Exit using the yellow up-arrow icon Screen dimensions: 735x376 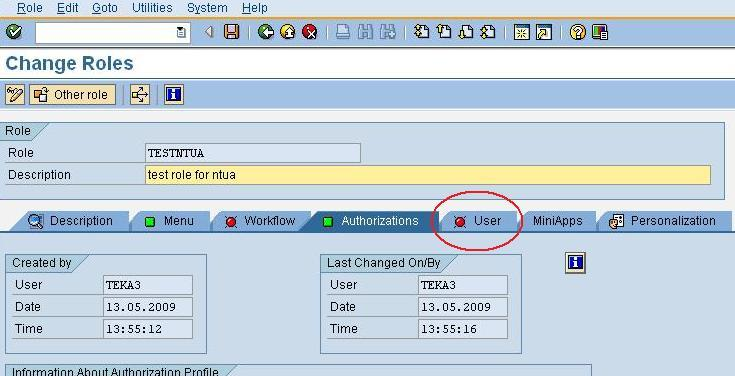[x=288, y=32]
